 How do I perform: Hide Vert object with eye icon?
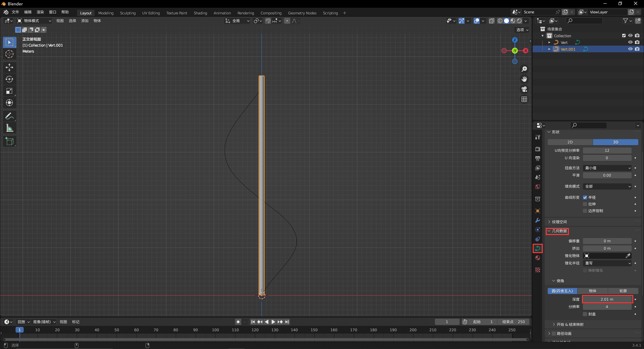pyautogui.click(x=630, y=42)
